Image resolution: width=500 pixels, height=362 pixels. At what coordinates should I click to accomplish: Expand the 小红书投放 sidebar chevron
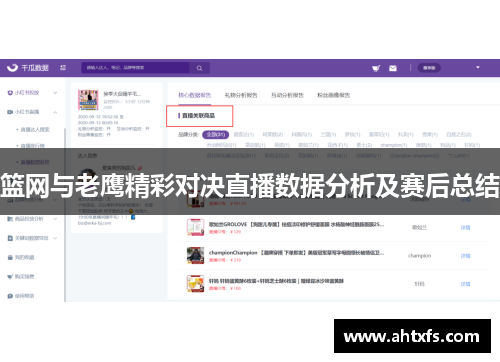tap(55, 93)
